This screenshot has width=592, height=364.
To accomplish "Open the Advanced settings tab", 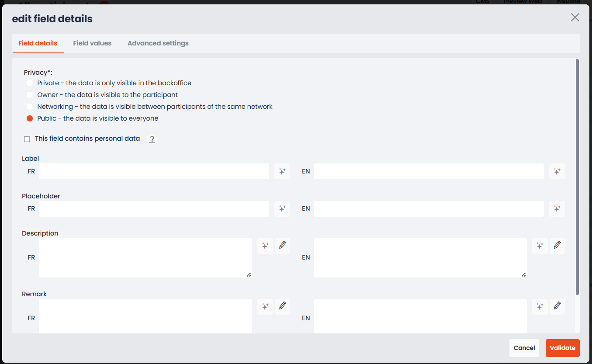I will tap(158, 43).
